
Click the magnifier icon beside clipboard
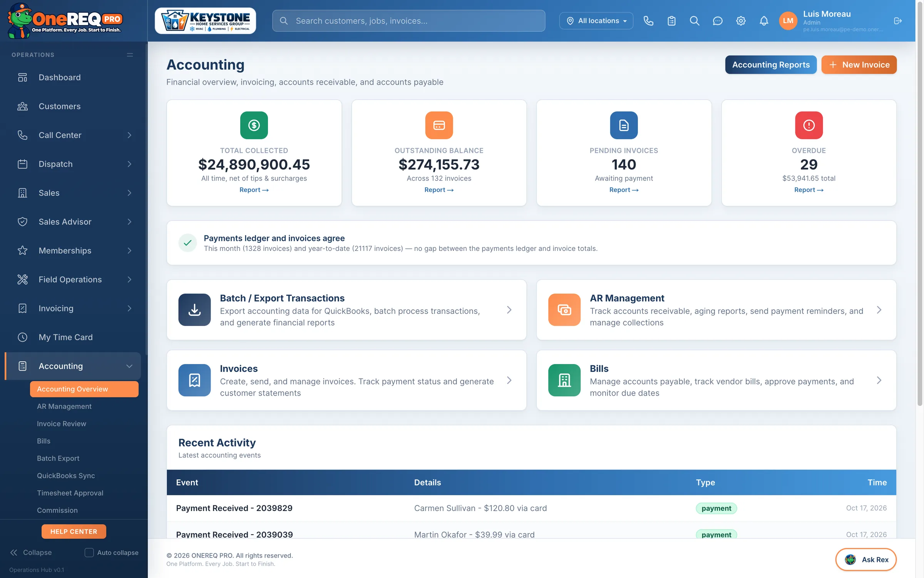click(695, 21)
